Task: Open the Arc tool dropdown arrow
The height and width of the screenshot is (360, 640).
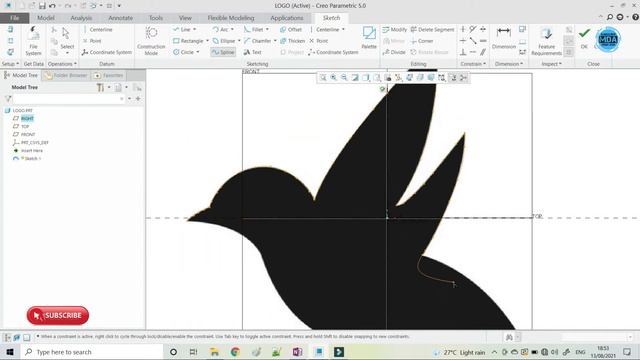Action: pyautogui.click(x=232, y=29)
